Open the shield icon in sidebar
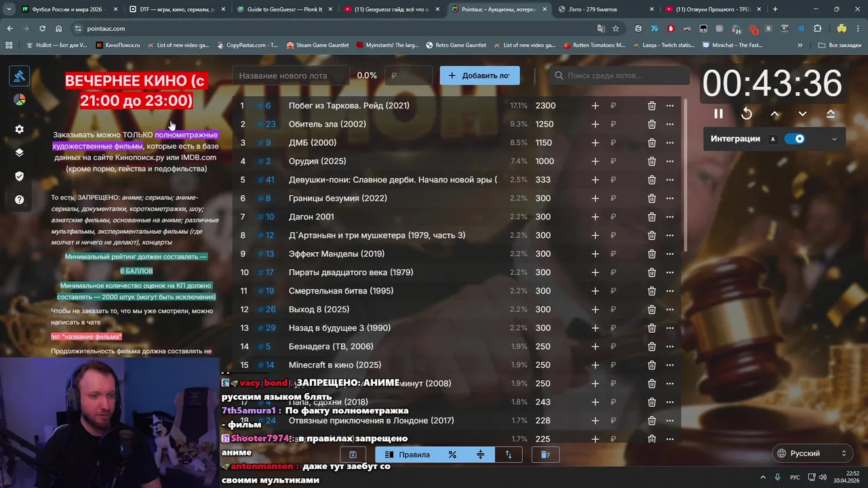The width and height of the screenshot is (868, 488). coord(19,176)
